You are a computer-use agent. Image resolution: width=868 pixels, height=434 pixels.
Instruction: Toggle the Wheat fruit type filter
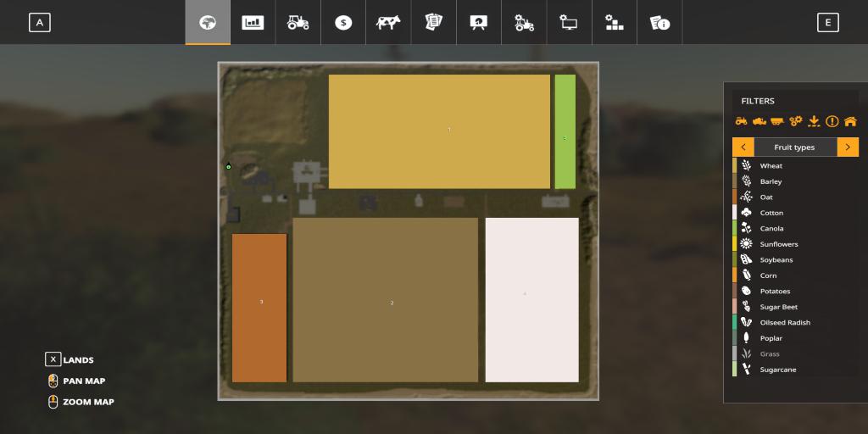point(771,166)
